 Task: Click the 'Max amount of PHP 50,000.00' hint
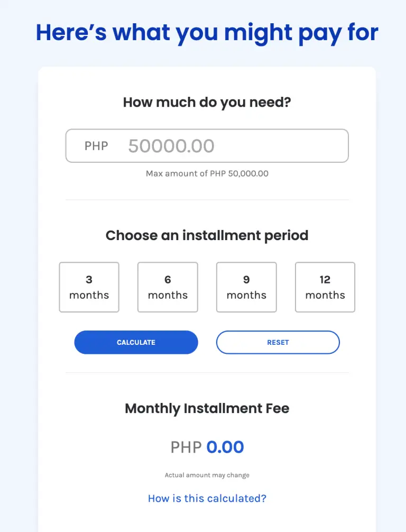coord(207,173)
